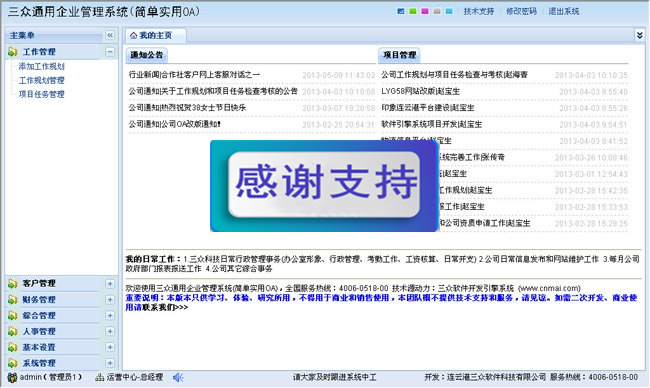650x388 pixels.
Task: Open project 软件引擎系统项目开发|赵宝生
Action: (x=432, y=124)
